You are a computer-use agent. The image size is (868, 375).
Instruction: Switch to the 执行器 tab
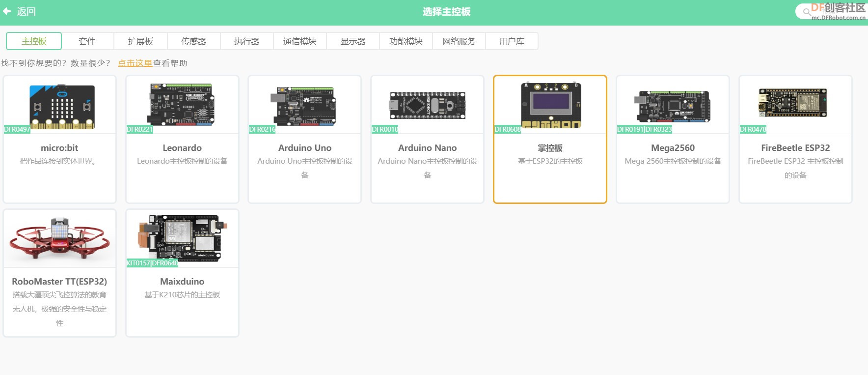(246, 41)
